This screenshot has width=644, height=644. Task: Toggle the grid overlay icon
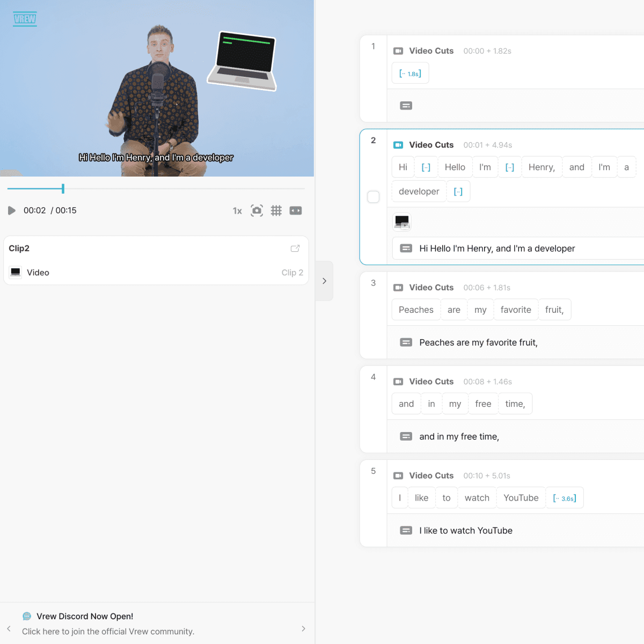tap(276, 210)
